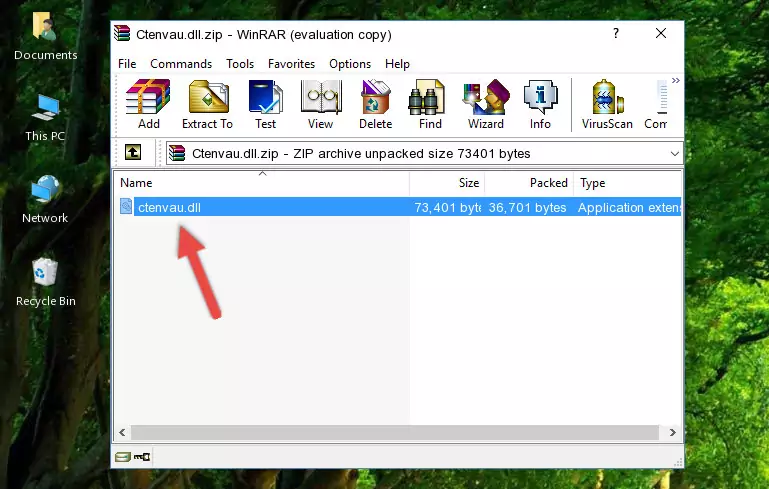
Task: Open the Find binoculars tool
Action: (430, 104)
